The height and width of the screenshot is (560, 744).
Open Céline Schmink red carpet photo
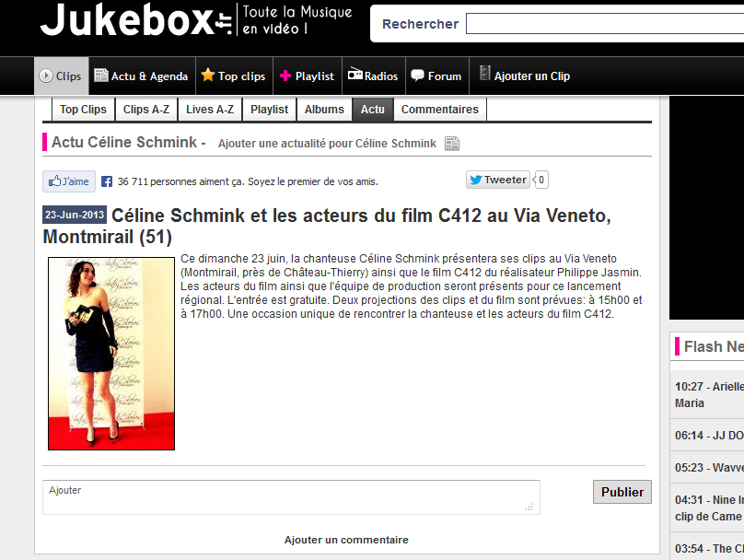[x=111, y=354]
